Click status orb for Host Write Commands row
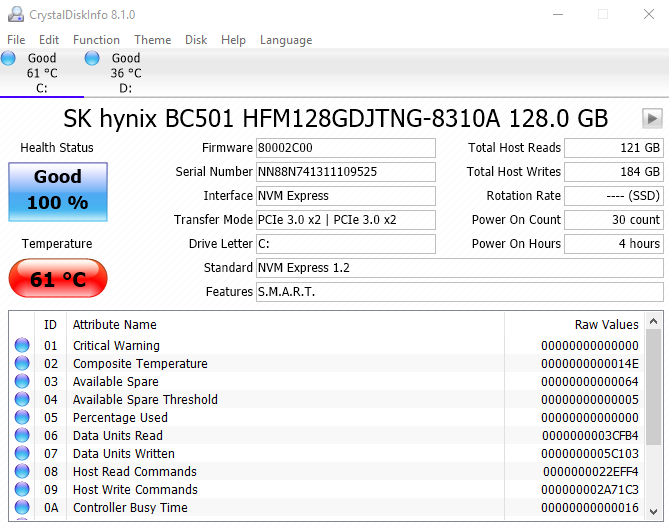 22,489
